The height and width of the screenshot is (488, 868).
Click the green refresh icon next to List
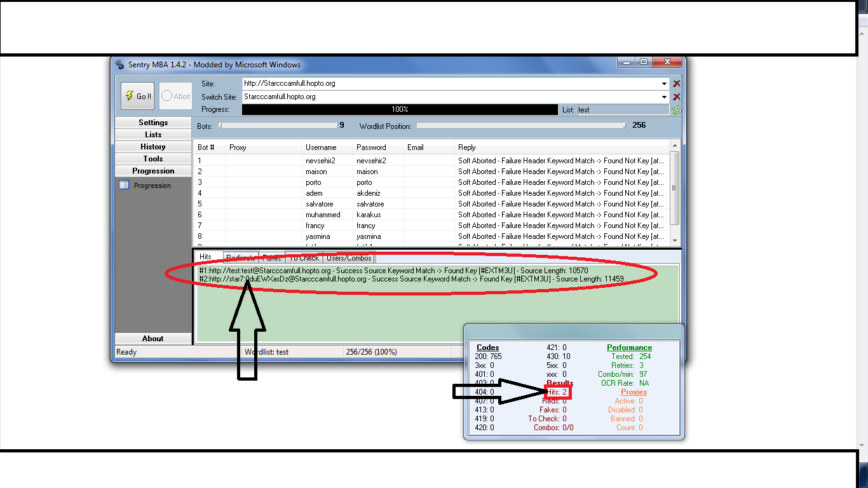[677, 110]
